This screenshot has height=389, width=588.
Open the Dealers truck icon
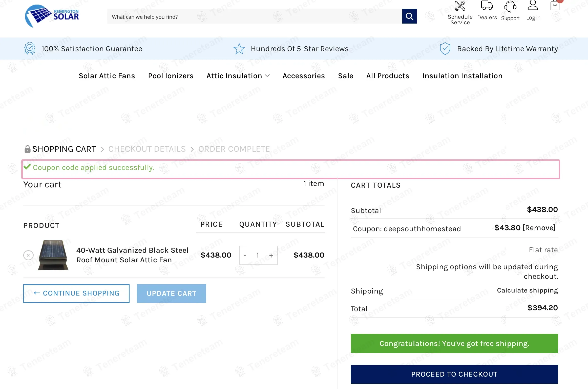(487, 6)
